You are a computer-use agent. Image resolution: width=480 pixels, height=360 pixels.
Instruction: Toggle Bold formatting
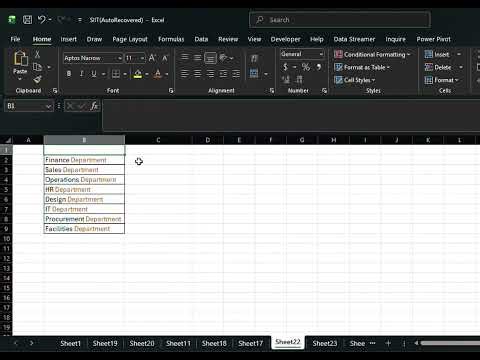pyautogui.click(x=69, y=74)
